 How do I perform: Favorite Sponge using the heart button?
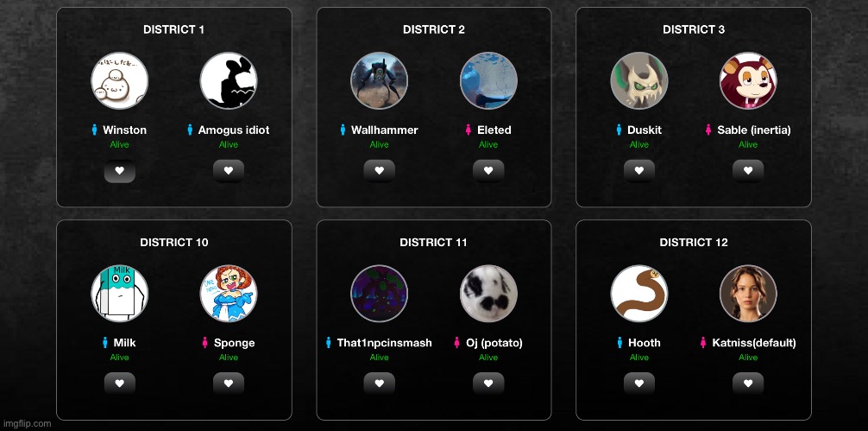(229, 383)
